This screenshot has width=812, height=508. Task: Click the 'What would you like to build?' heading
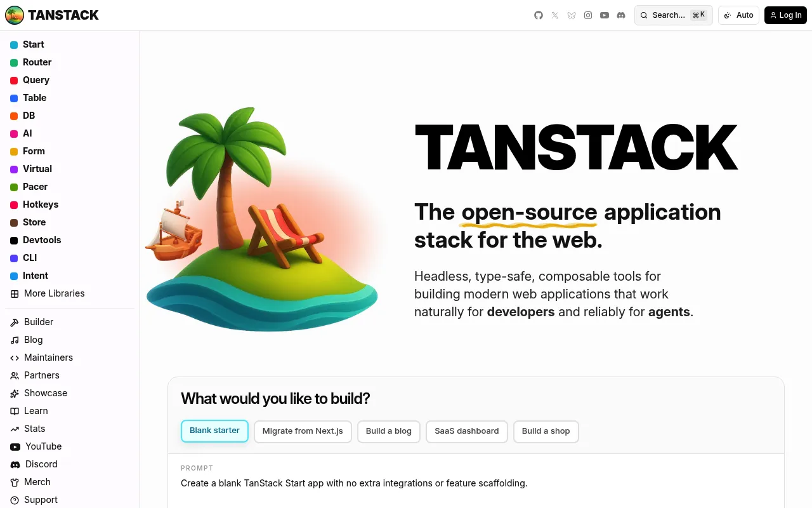click(275, 399)
